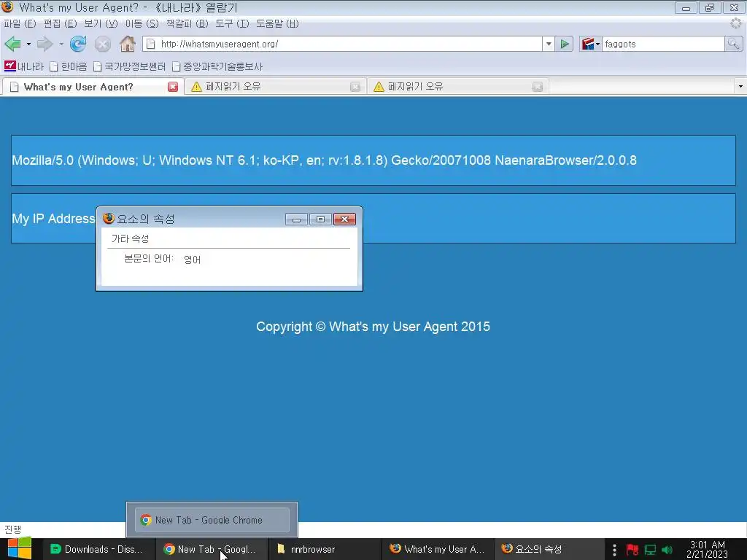Restore down the Naenara browser window
The image size is (747, 560).
(x=710, y=7)
